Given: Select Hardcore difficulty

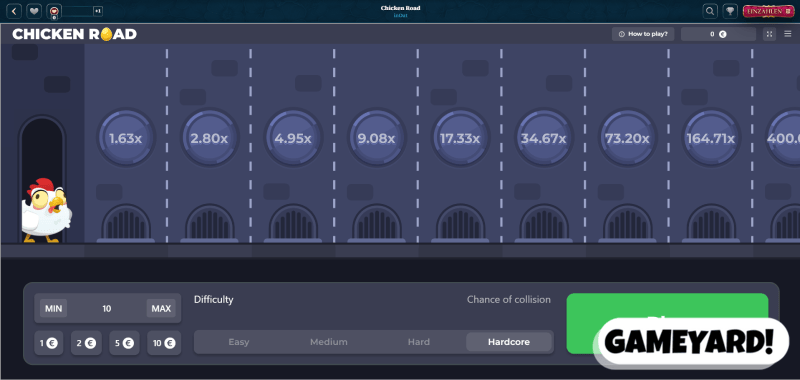Looking at the screenshot, I should 509,342.
